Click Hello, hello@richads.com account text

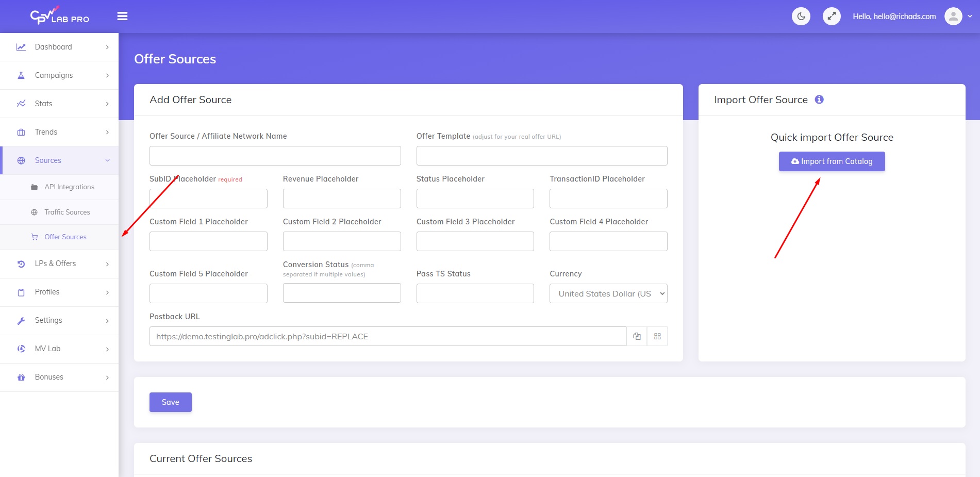coord(894,17)
